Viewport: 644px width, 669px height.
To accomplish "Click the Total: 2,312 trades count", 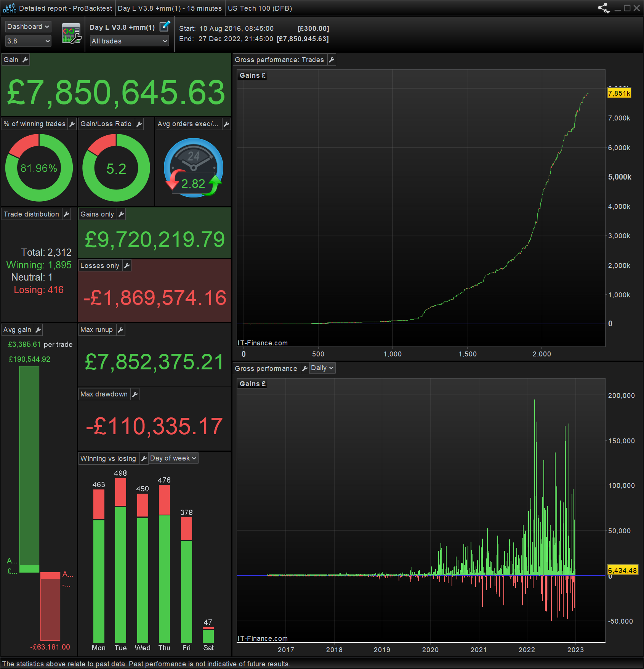I will point(46,252).
